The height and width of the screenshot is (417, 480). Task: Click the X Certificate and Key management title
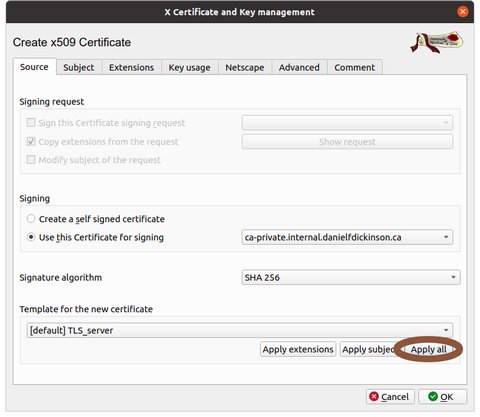[x=239, y=12]
